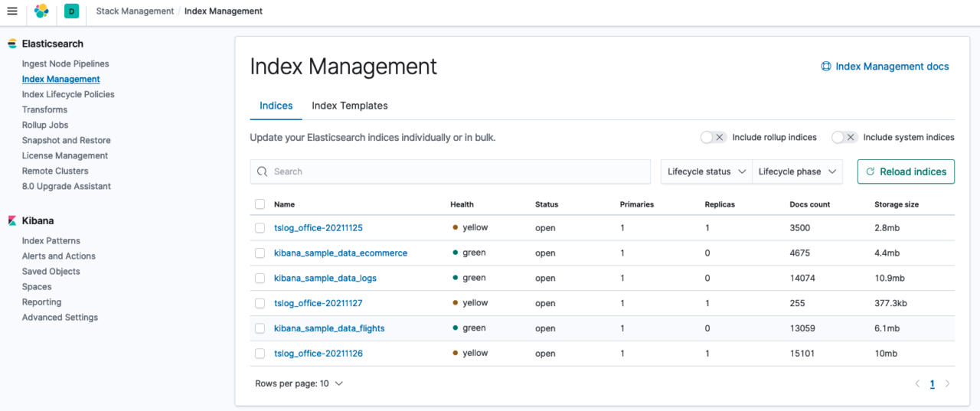Viewport: 980px width, 411px height.
Task: Open Index Management in the sidebar
Action: (x=61, y=79)
